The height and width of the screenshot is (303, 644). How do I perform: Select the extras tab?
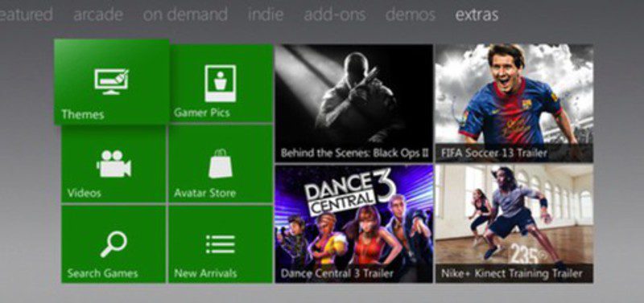[x=477, y=14]
